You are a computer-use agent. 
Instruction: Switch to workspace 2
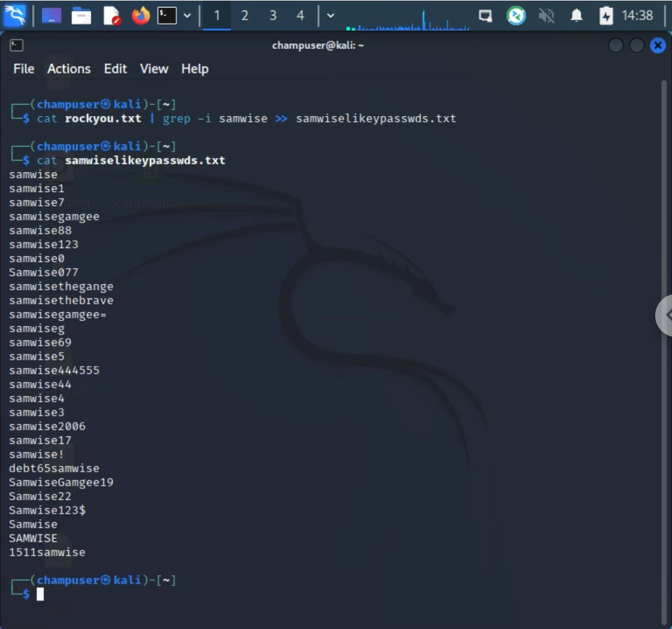(245, 16)
